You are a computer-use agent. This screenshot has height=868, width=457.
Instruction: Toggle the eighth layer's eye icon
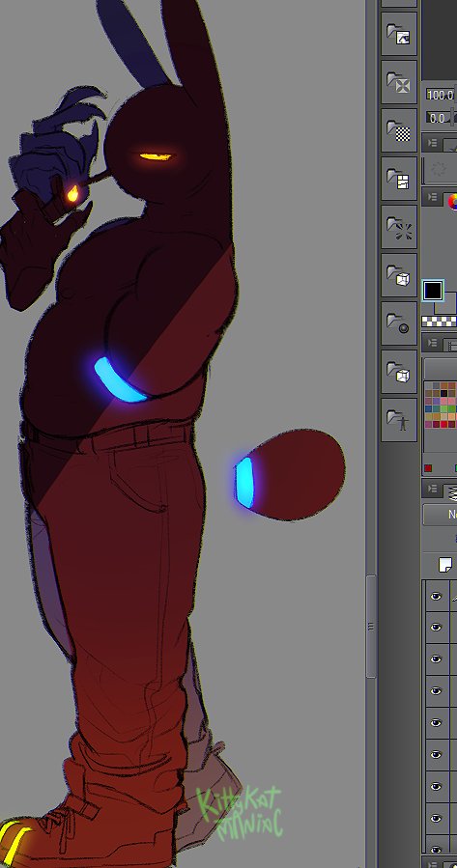(x=437, y=818)
